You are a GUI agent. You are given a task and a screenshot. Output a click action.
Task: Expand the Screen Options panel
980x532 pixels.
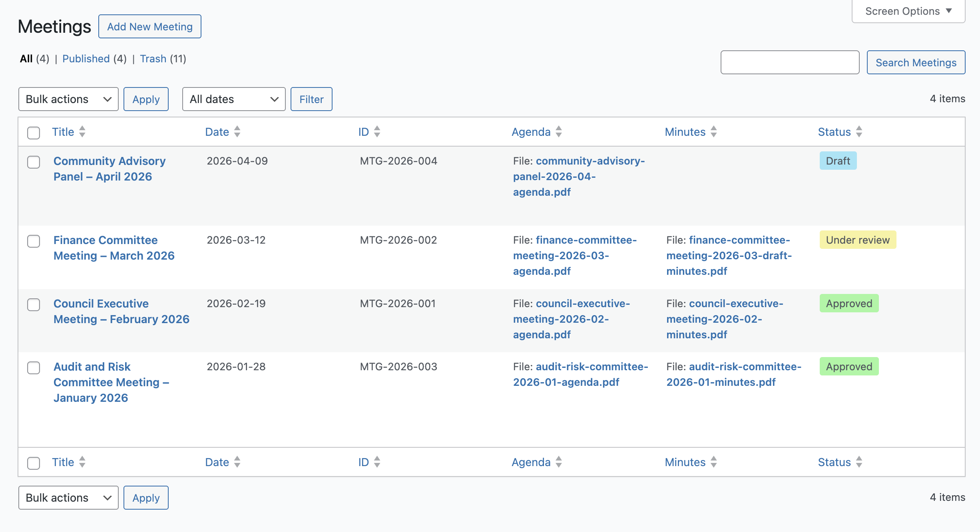tap(908, 11)
